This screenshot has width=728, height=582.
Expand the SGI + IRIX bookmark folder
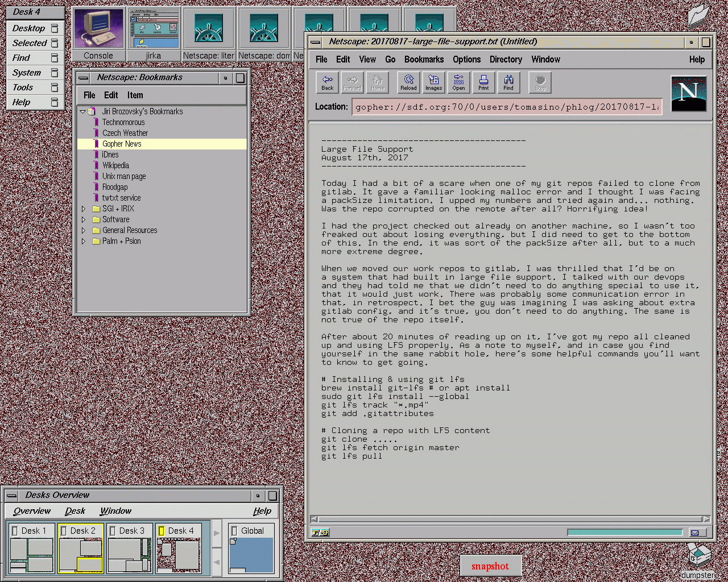pyautogui.click(x=84, y=209)
